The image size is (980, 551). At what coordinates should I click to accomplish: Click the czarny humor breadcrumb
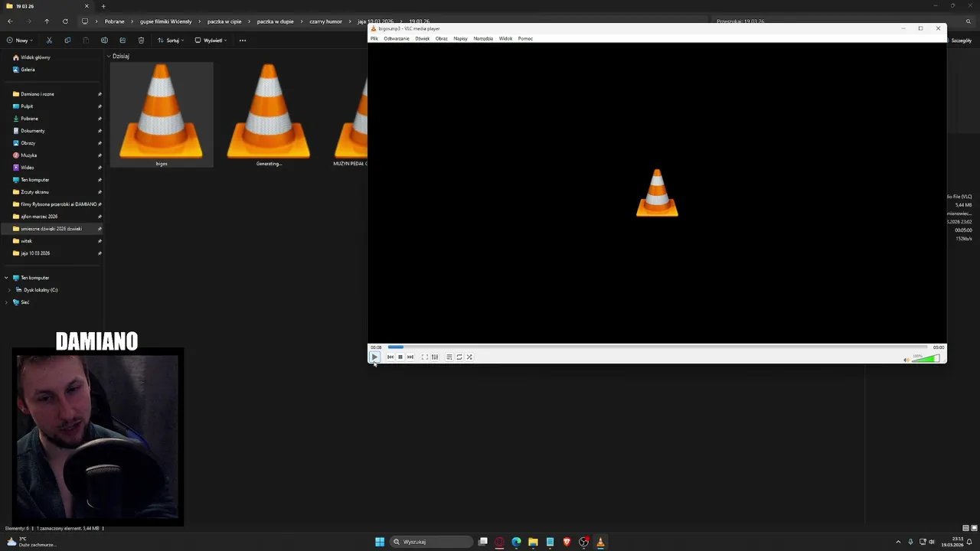click(x=325, y=21)
